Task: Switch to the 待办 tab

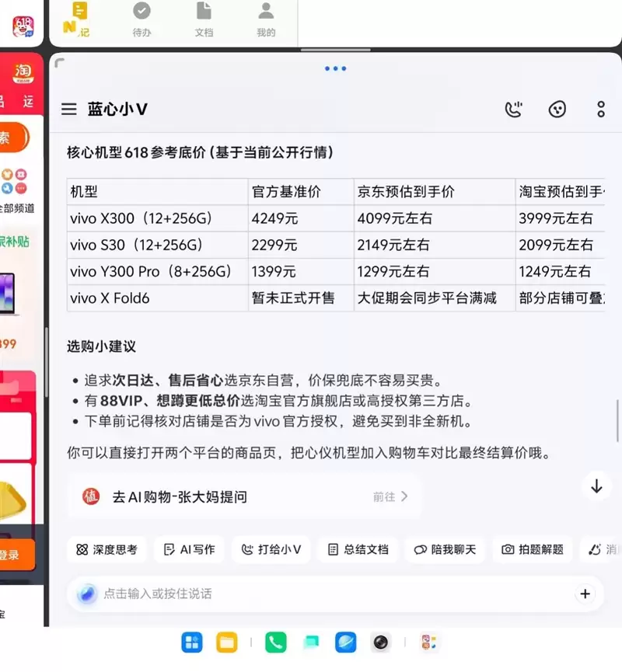Action: 142,20
